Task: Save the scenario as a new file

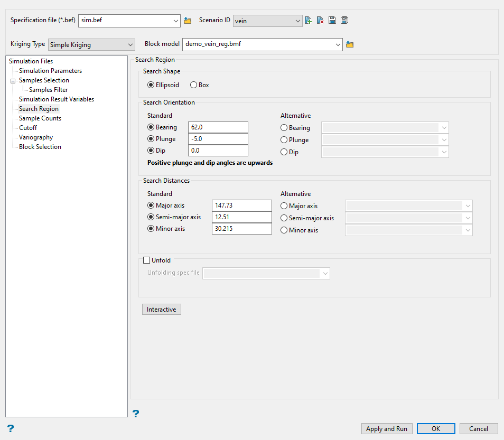Action: (x=344, y=20)
